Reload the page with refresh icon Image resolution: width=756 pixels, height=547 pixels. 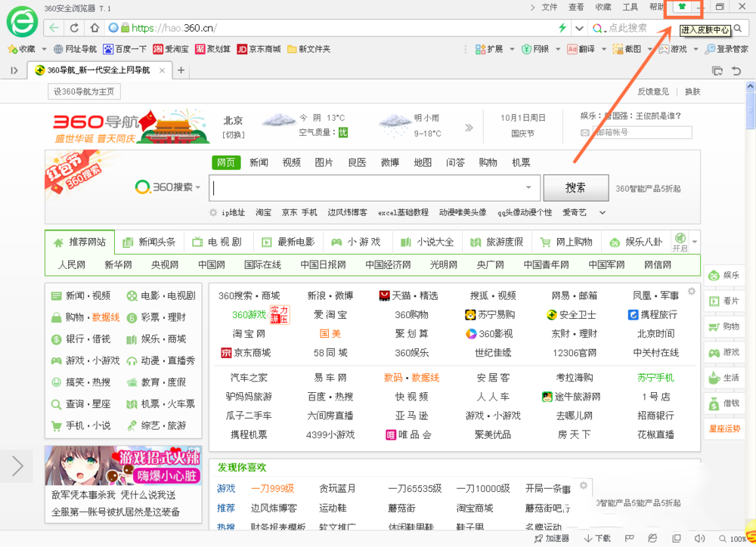tap(74, 26)
